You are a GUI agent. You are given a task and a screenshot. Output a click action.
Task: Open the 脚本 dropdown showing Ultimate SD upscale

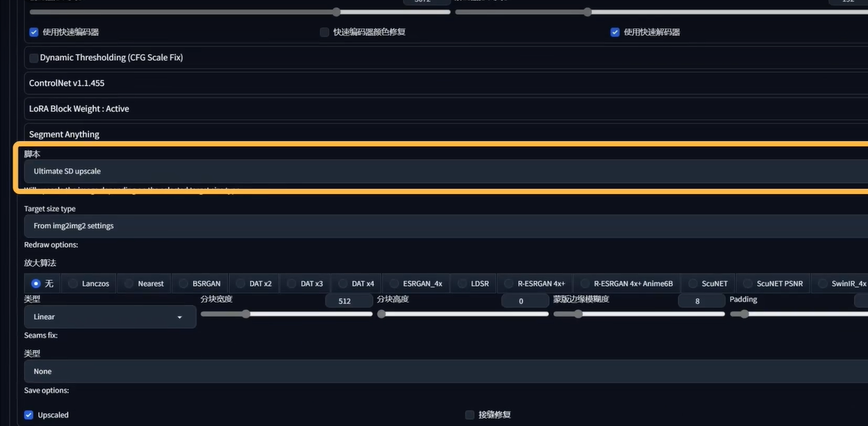442,171
